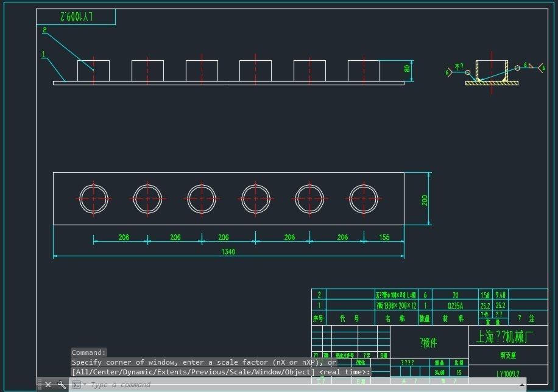Select the ?板1338×200×12 description cell
Screen dimensions: 558x392
tap(396, 306)
